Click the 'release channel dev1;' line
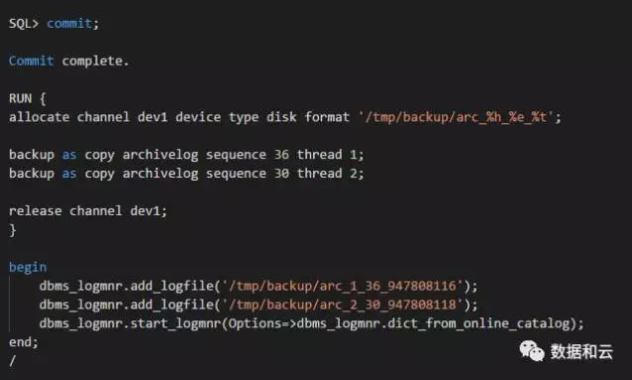 pyautogui.click(x=88, y=211)
